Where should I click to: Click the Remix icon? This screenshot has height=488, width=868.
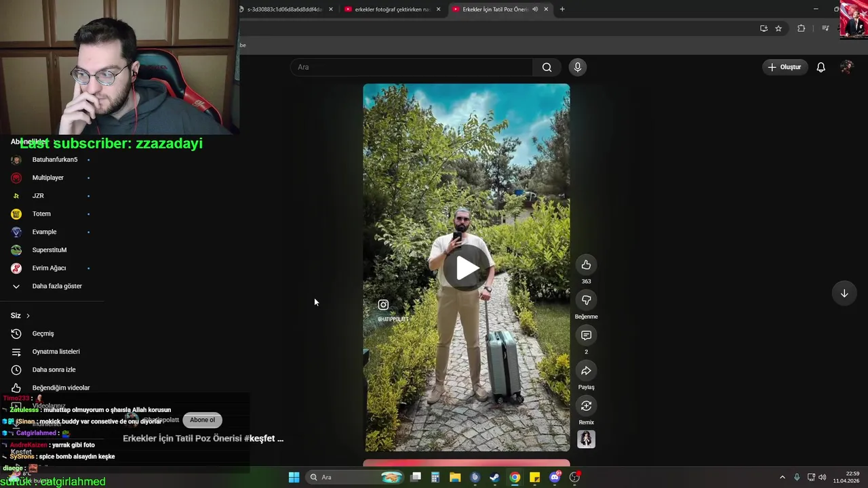587,406
